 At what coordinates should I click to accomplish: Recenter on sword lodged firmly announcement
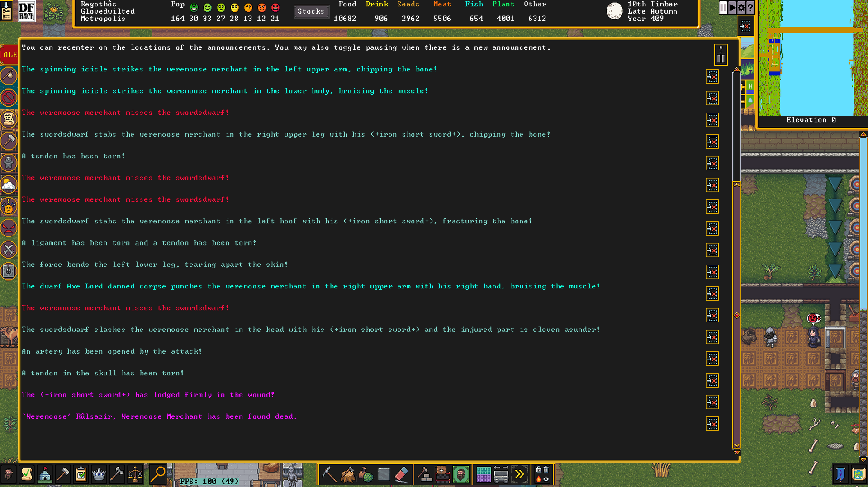pyautogui.click(x=712, y=402)
